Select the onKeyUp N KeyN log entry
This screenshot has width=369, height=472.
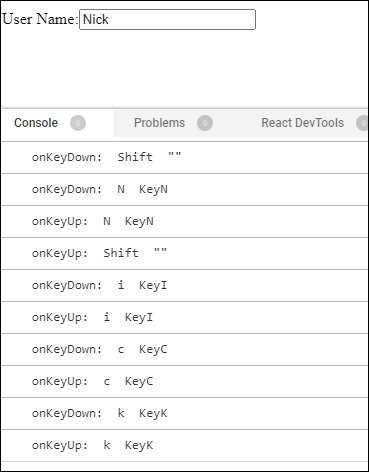(x=184, y=221)
